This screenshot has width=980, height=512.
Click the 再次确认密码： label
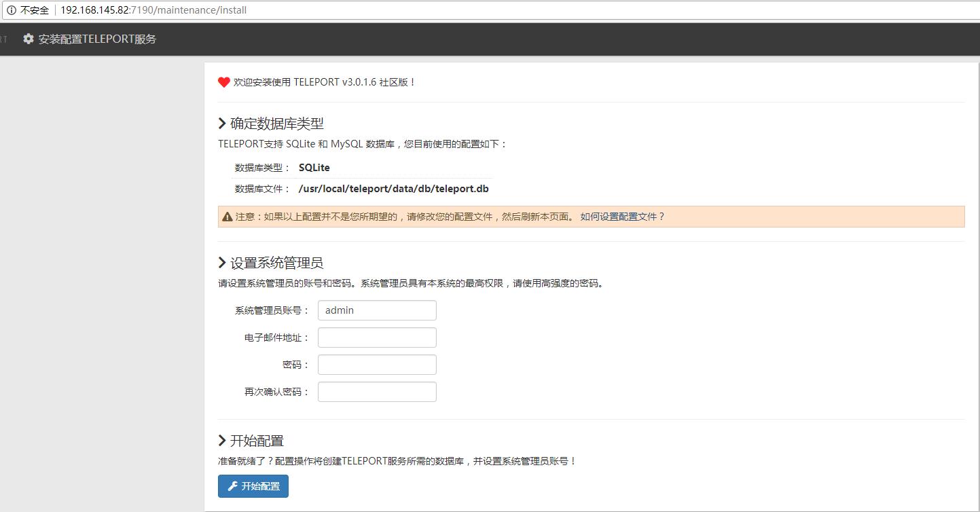pyautogui.click(x=277, y=392)
